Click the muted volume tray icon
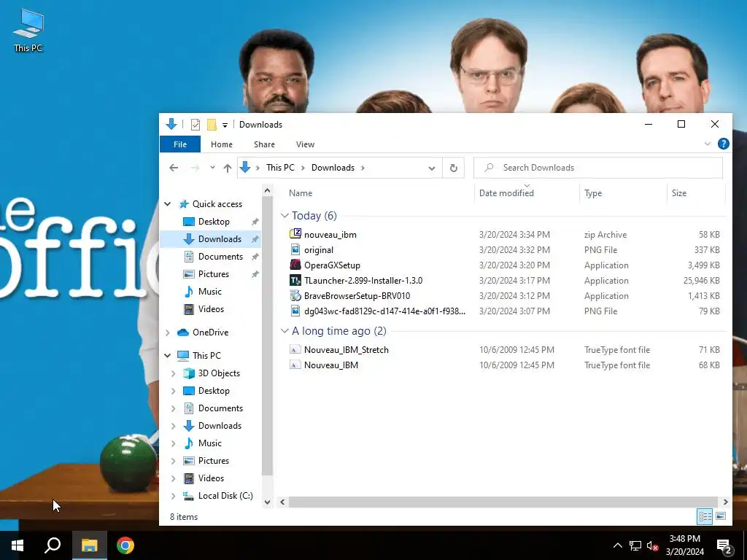The width and height of the screenshot is (747, 560). 653,545
